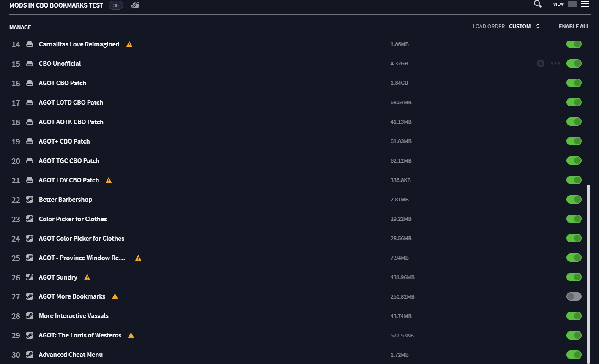Click the 1.84GB size of AGOT CBO Patch
Viewport: 599px width, 364px height.
399,83
